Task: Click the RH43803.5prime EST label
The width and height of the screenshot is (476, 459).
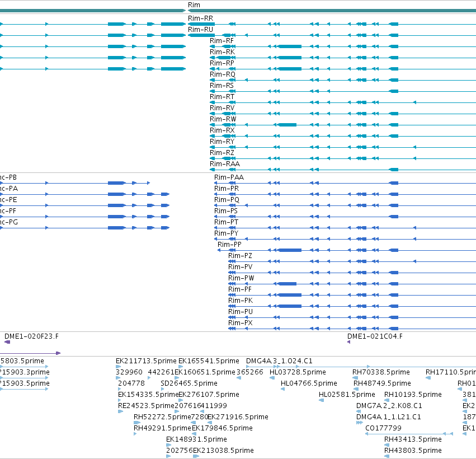Action: [x=413, y=451]
